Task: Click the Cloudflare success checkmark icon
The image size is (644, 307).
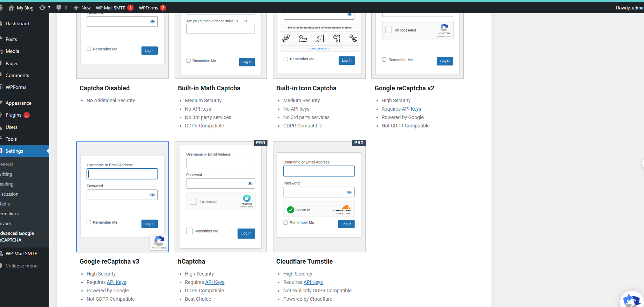Action: pos(291,210)
